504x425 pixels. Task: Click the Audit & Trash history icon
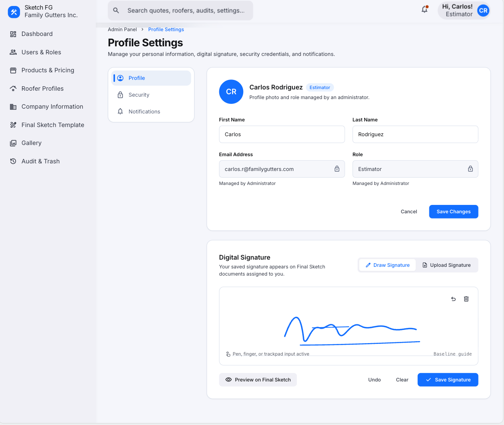click(x=13, y=161)
